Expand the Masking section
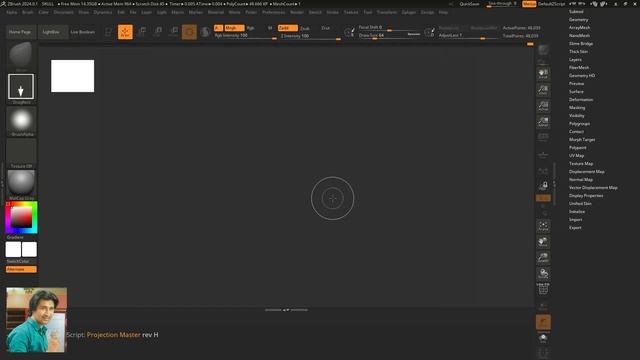 [577, 108]
